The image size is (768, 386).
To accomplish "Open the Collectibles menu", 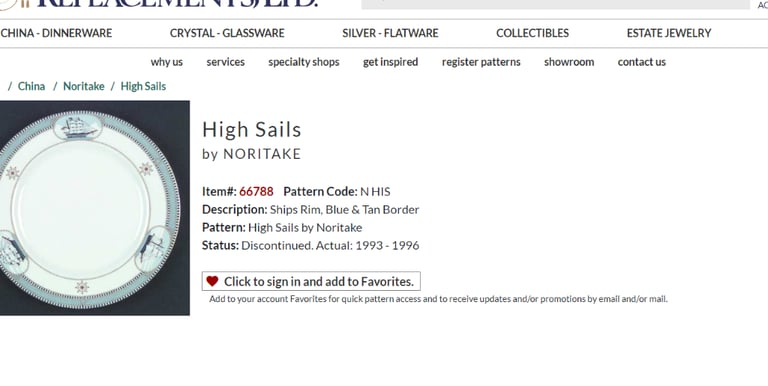I will [532, 33].
